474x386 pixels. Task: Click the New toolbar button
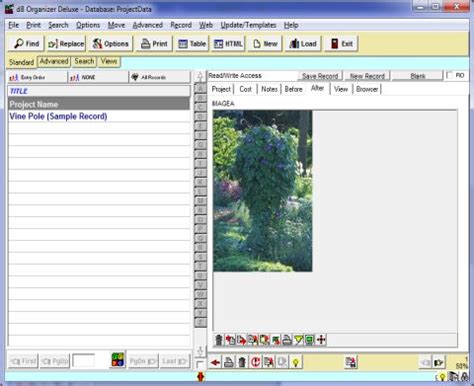265,44
